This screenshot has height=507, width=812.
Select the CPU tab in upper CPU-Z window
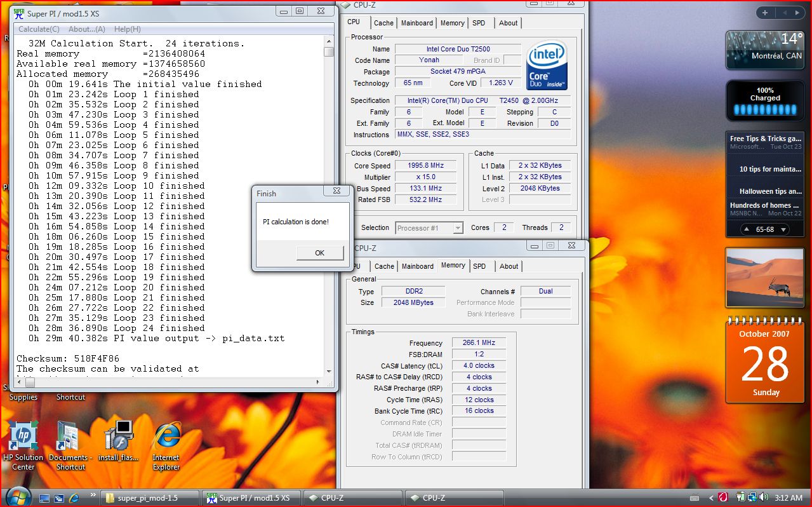tap(354, 22)
